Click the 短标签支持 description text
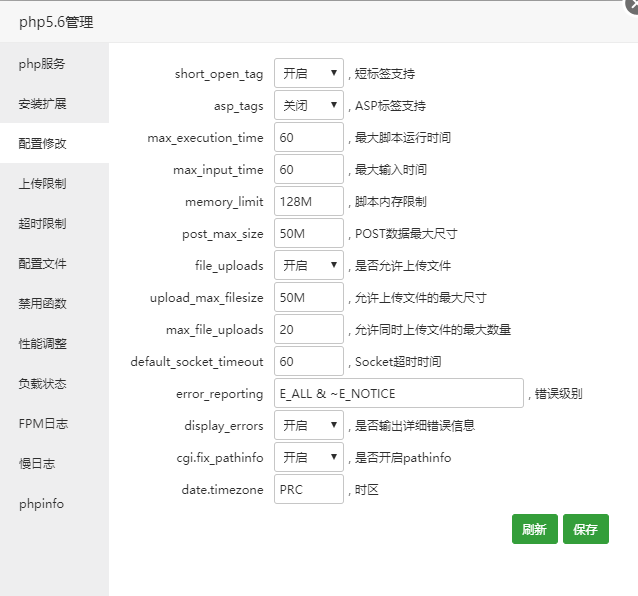638x596 pixels. [x=385, y=74]
